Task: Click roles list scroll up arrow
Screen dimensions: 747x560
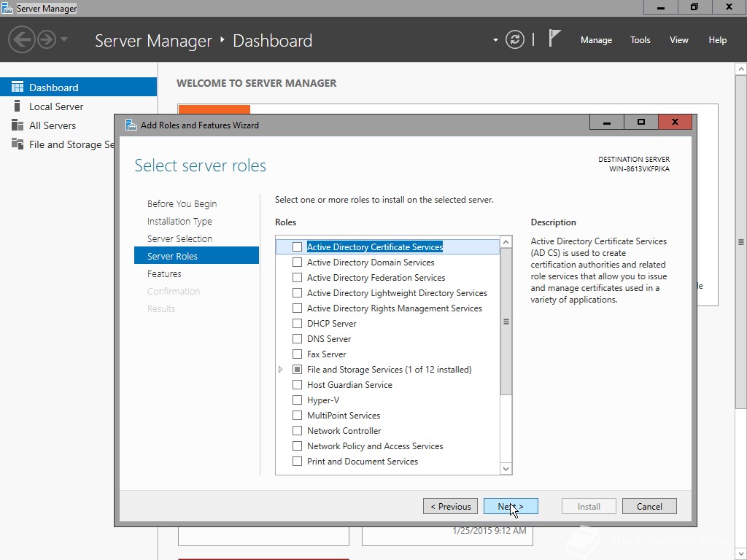Action: tap(506, 242)
